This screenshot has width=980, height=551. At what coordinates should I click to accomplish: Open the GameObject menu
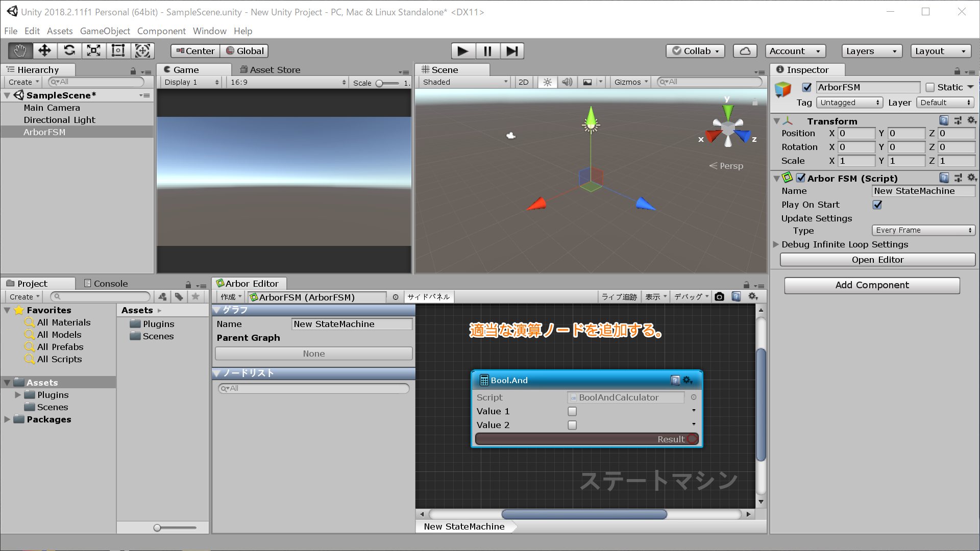click(x=105, y=31)
